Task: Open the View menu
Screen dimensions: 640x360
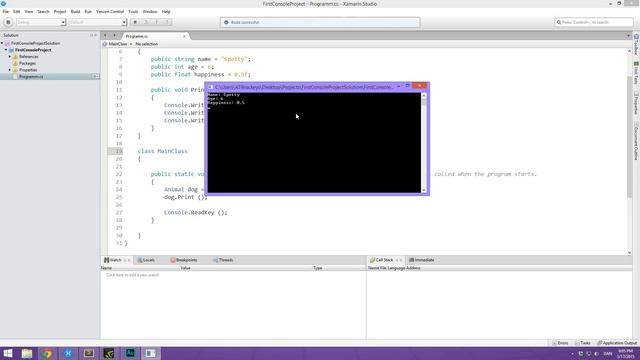Action: tap(29, 11)
